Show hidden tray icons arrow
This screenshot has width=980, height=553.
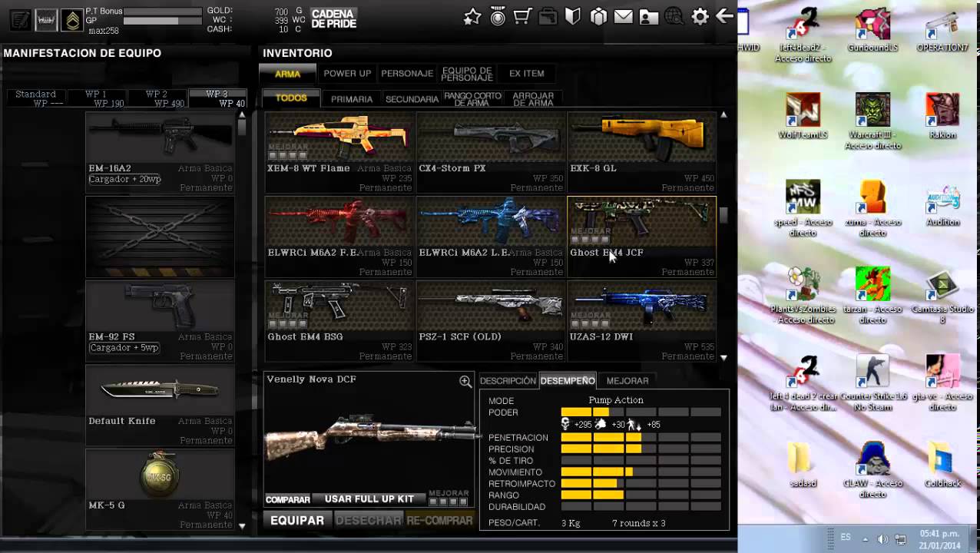tap(865, 539)
